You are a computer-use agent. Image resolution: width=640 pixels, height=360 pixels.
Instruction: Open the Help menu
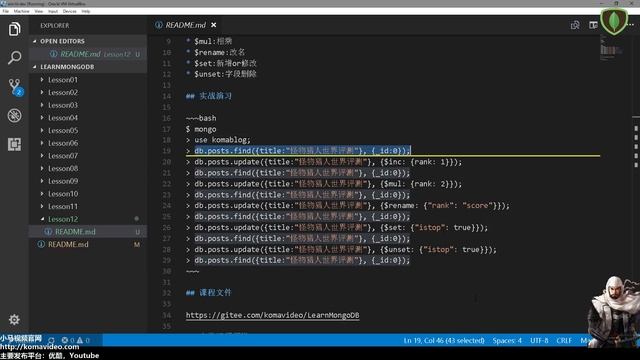pyautogui.click(x=86, y=11)
